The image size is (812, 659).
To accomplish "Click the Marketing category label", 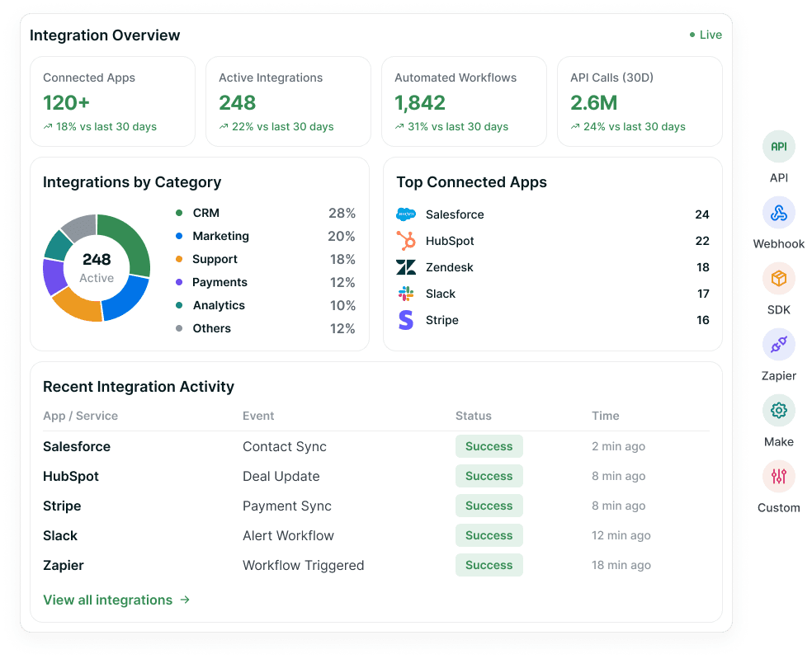I will pos(220,236).
